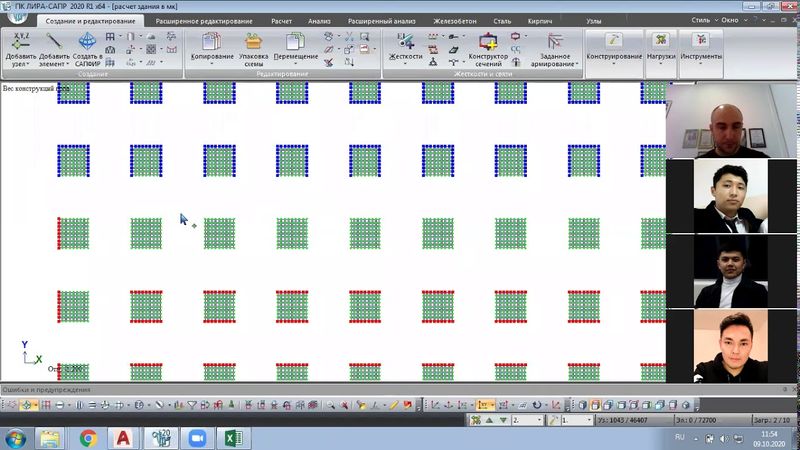The height and width of the screenshot is (450, 800).
Task: Open Google Chrome from the taskbar
Action: [x=88, y=437]
